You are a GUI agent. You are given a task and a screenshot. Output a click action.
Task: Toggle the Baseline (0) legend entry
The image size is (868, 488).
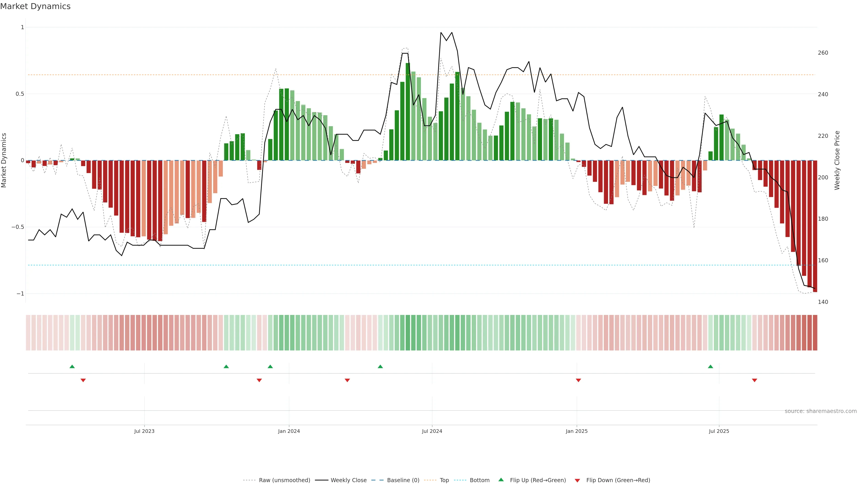coord(403,480)
